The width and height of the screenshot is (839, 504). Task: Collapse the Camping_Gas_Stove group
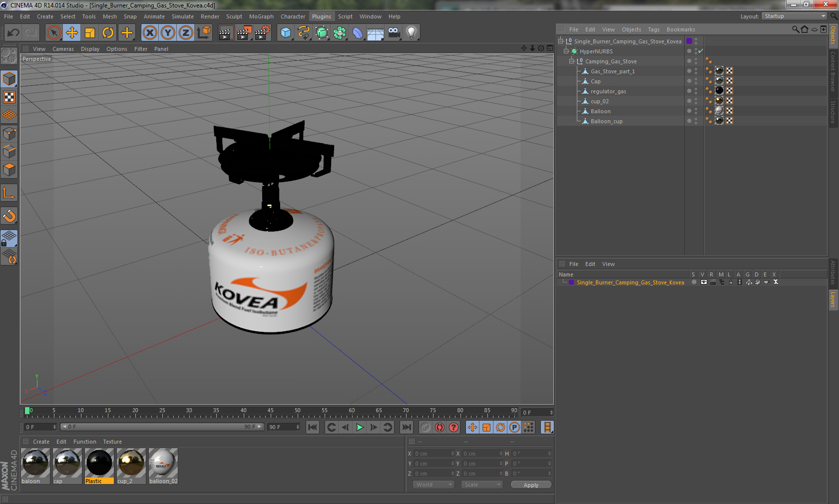(x=572, y=61)
